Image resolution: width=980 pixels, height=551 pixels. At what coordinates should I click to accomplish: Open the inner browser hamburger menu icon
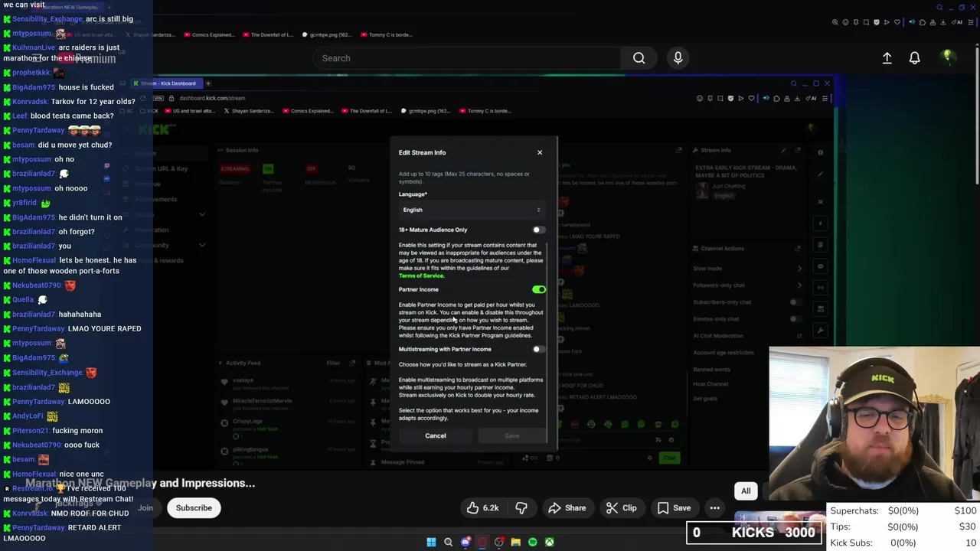point(825,98)
